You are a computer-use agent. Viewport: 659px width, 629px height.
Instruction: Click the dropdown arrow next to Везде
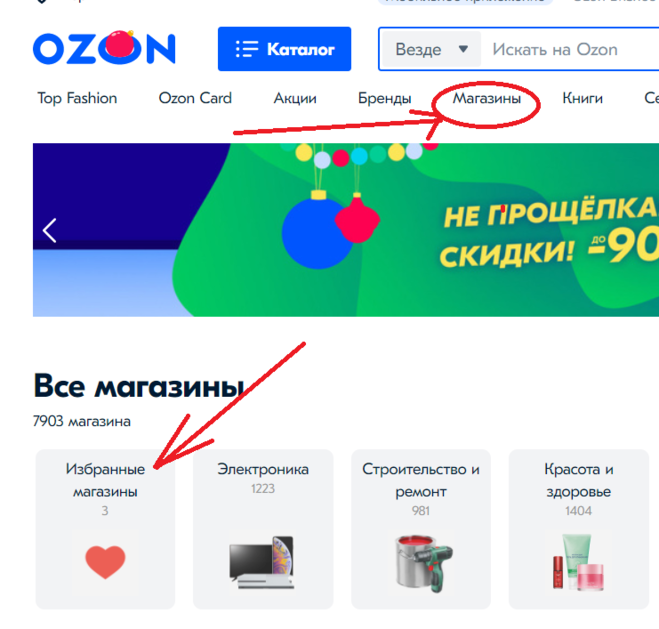(463, 49)
